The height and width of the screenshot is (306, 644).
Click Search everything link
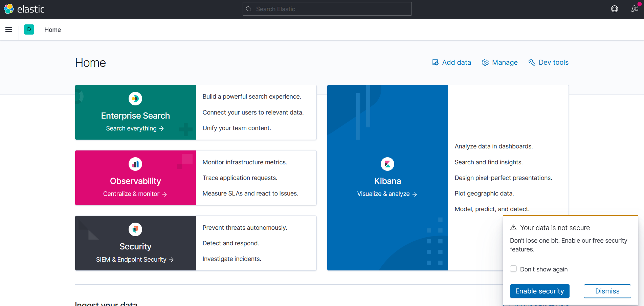tap(135, 128)
